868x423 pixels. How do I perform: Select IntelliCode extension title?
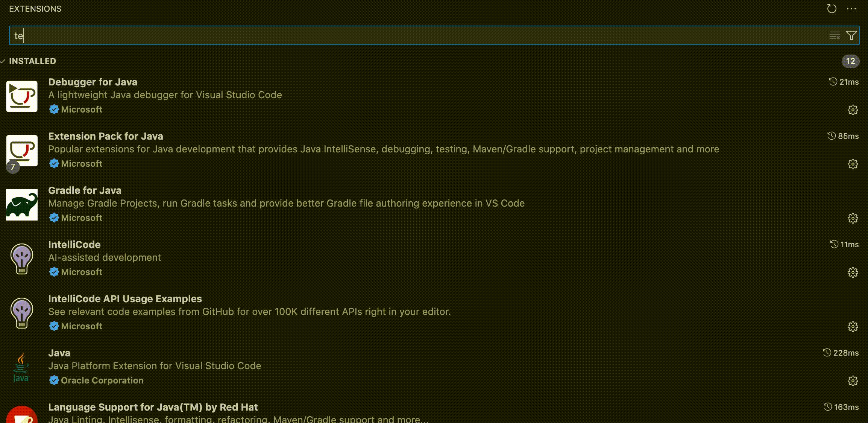point(74,245)
